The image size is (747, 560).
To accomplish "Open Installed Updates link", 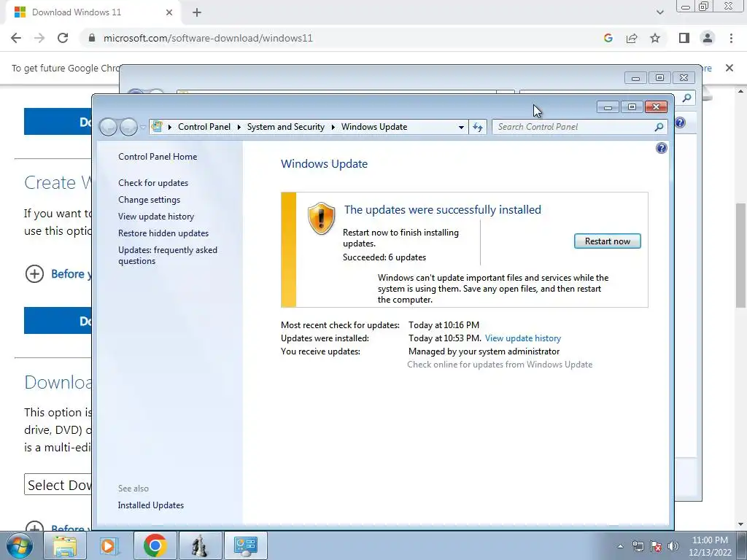I will 150,505.
